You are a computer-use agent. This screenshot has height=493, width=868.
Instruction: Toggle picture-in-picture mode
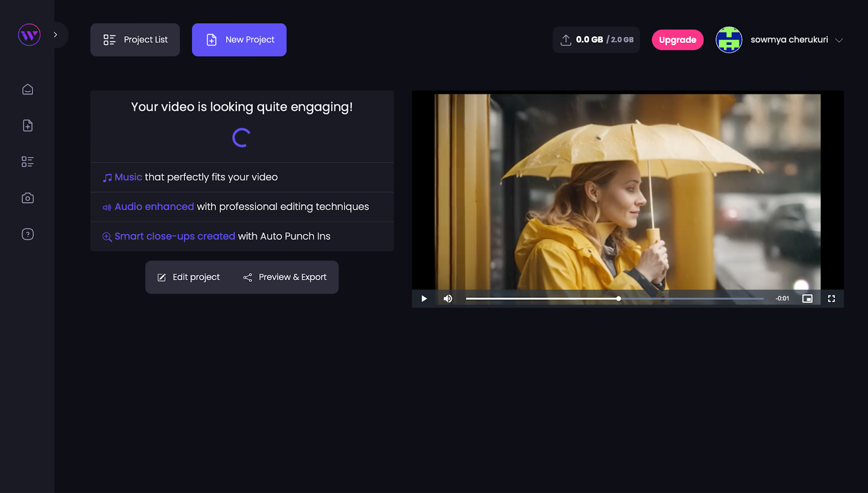coord(807,299)
